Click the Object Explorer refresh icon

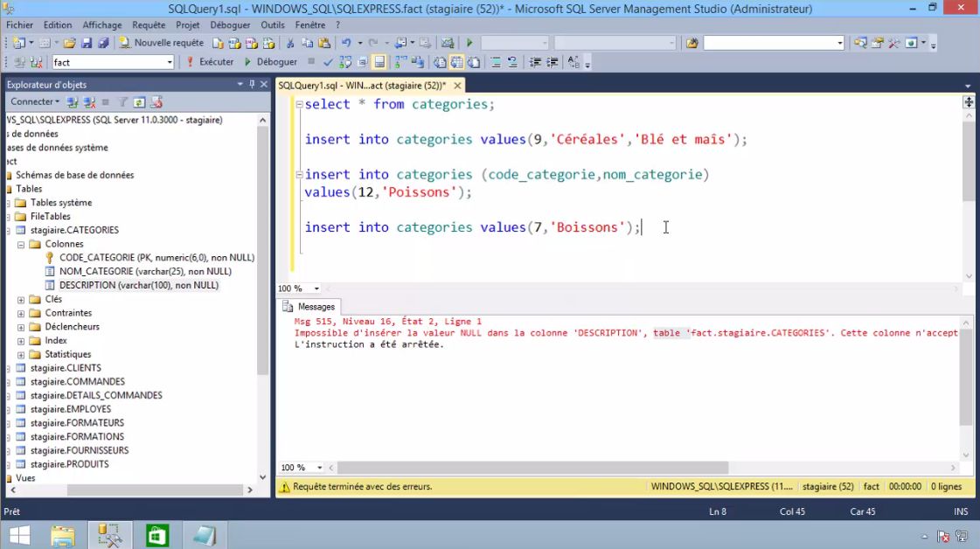(x=139, y=102)
